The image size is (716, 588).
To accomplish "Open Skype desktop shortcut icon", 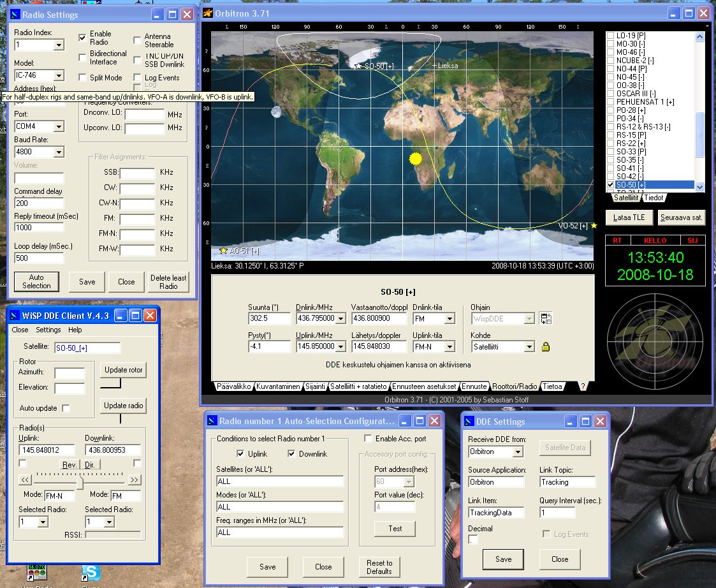I will point(91,572).
